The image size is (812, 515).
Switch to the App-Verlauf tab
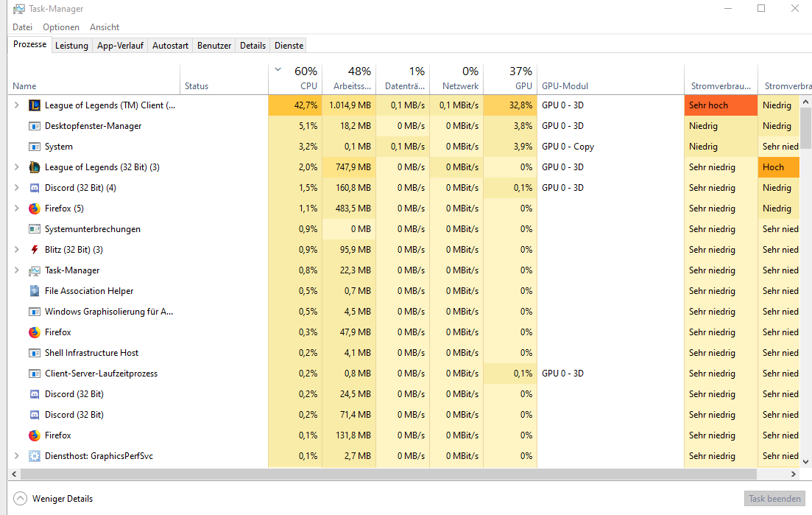(x=120, y=46)
